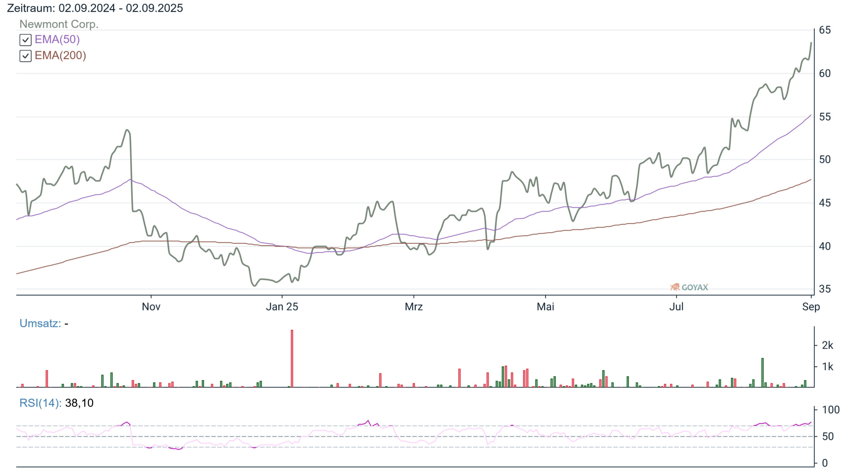Click the Sep x-axis label
This screenshot has height=470, width=868.
[x=811, y=307]
